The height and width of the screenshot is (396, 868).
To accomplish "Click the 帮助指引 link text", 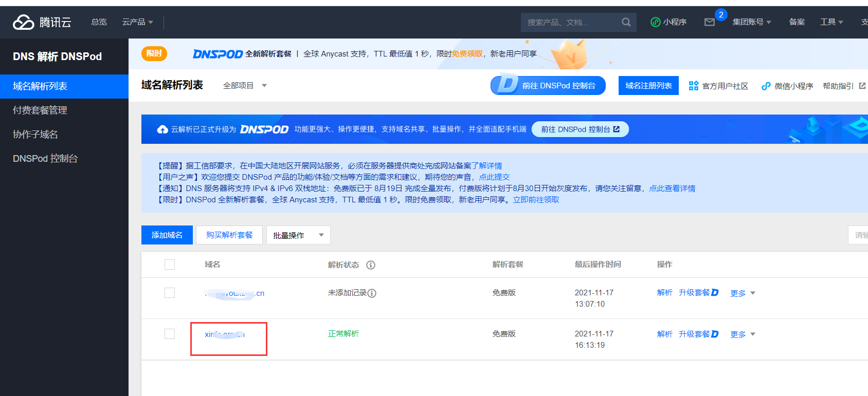I will tap(838, 86).
